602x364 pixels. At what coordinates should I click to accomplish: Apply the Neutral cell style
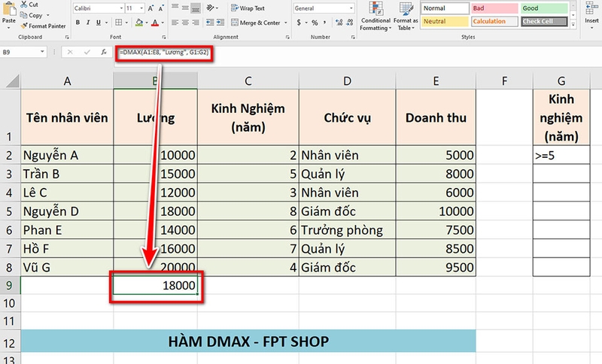[x=445, y=21]
